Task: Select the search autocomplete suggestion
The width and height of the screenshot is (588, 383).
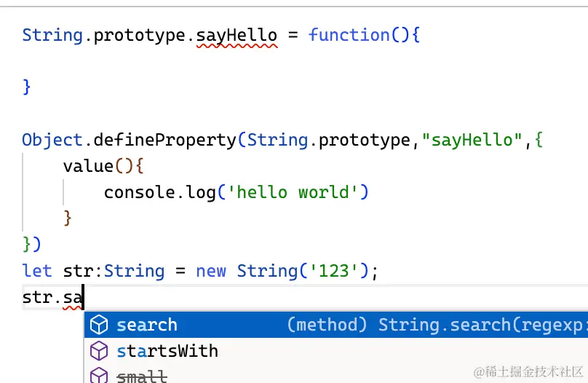Action: click(147, 325)
